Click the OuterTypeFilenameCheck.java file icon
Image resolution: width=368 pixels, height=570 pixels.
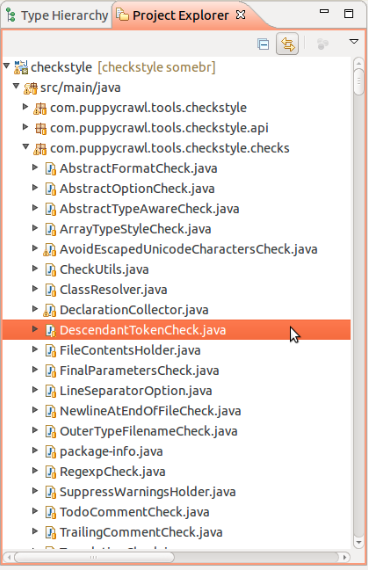click(50, 431)
